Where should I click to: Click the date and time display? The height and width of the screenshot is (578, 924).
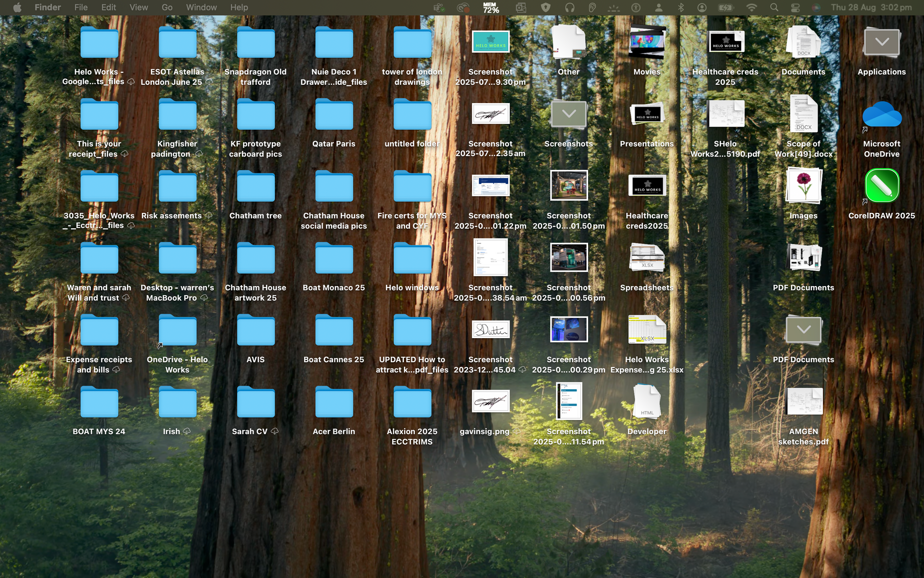pos(871,7)
